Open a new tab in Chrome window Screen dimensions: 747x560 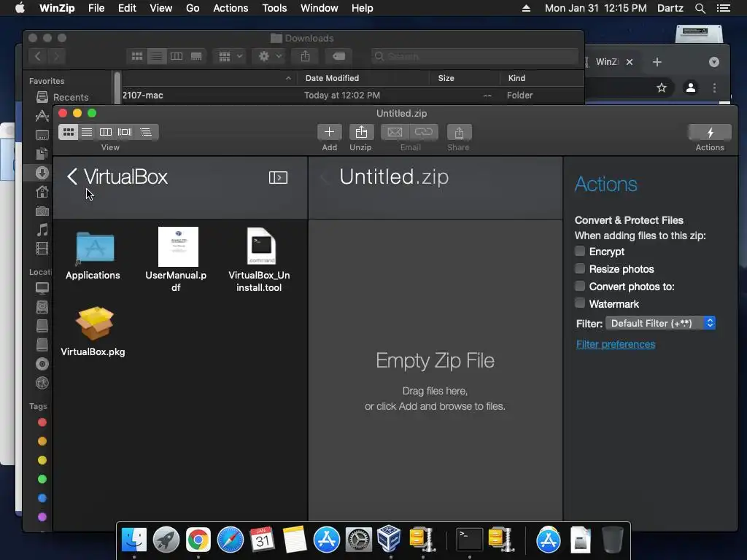657,62
